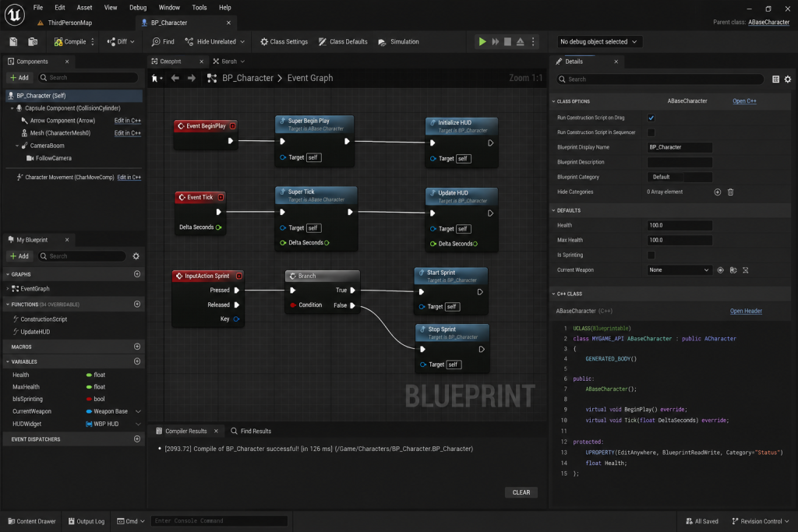Click the Find toolbar button

coord(163,42)
